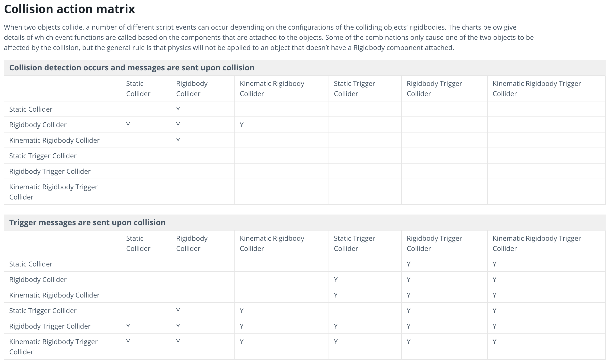Click Rigidbody Collider column header in collision detection table
Viewport: 612px width, 364px height.
point(192,88)
